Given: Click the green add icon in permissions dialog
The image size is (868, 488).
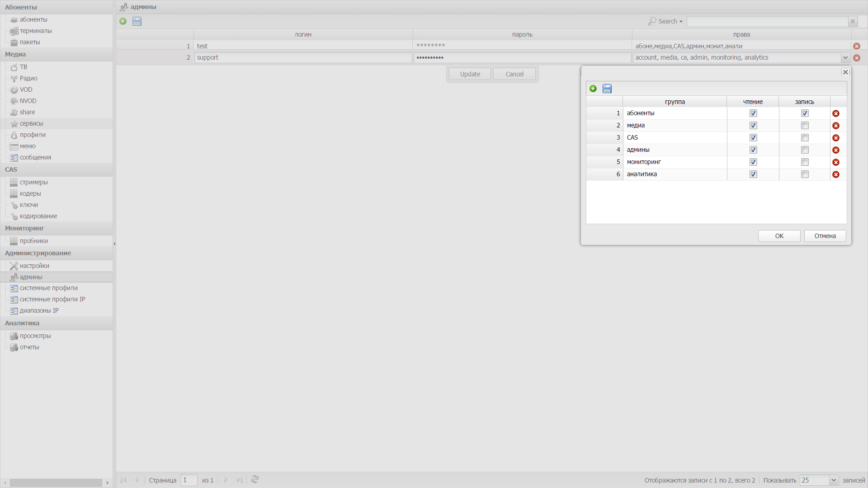Looking at the screenshot, I should click(593, 88).
